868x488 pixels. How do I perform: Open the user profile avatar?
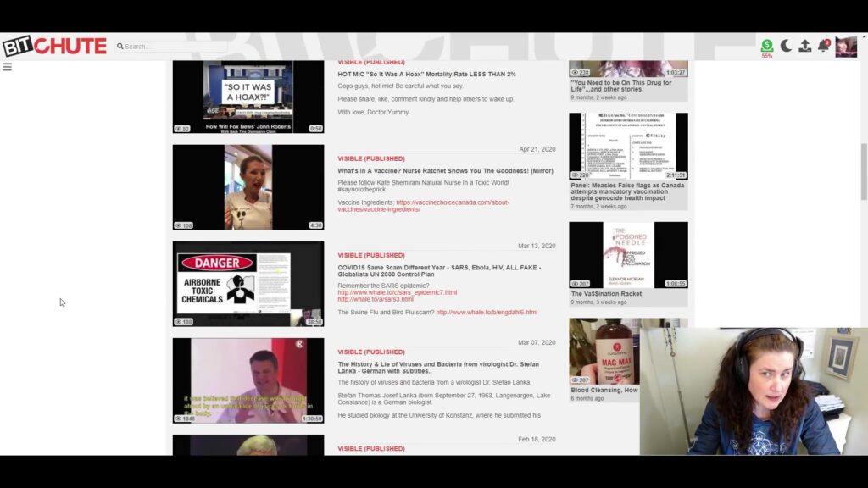tap(846, 47)
